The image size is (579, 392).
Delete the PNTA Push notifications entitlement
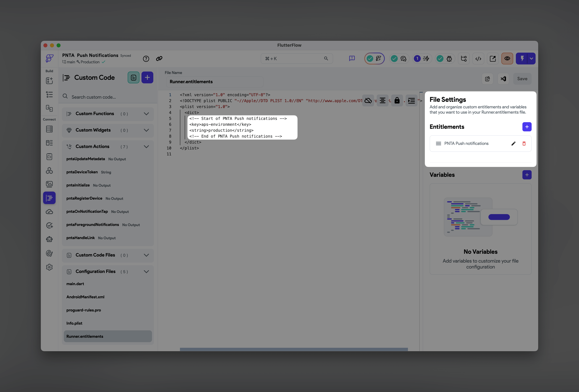[524, 144]
